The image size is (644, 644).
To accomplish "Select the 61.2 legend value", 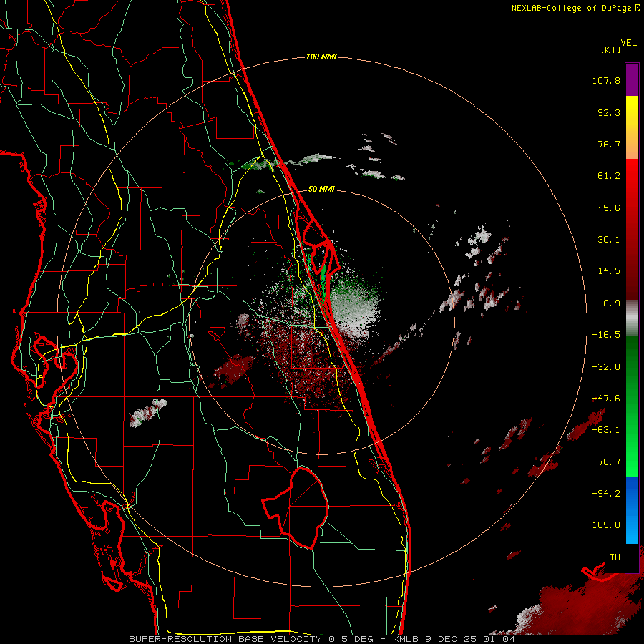I will pyautogui.click(x=609, y=176).
